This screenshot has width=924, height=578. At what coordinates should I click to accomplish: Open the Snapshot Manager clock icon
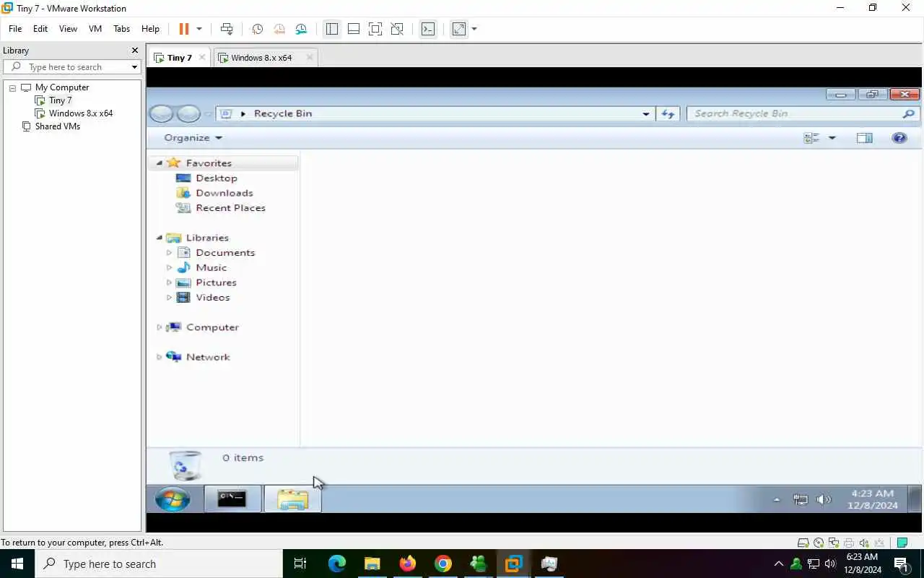[301, 29]
